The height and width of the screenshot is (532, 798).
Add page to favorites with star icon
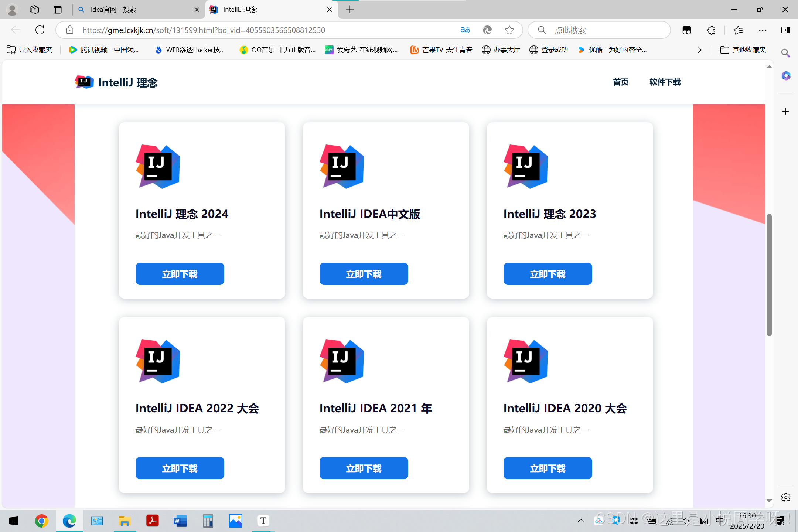click(509, 30)
